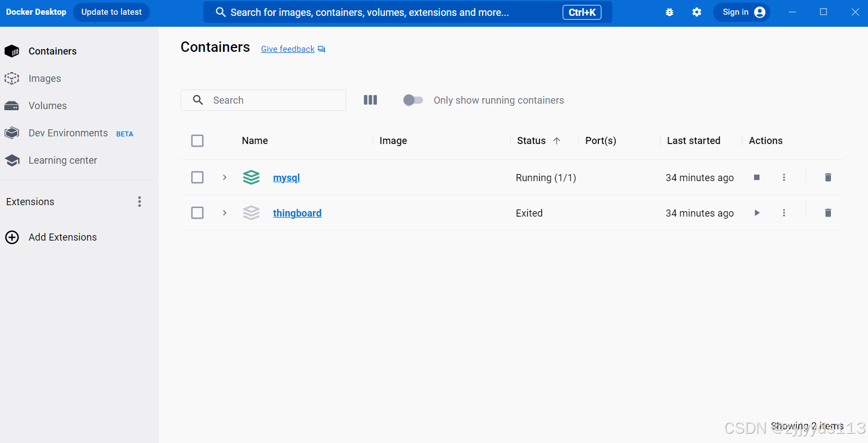The width and height of the screenshot is (868, 443).
Task: Click the search magnifier in containers search
Action: 198,100
